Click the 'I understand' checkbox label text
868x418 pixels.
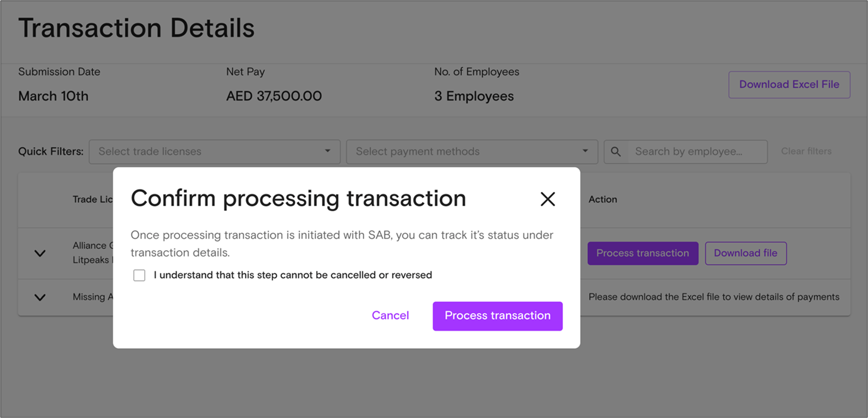(293, 275)
